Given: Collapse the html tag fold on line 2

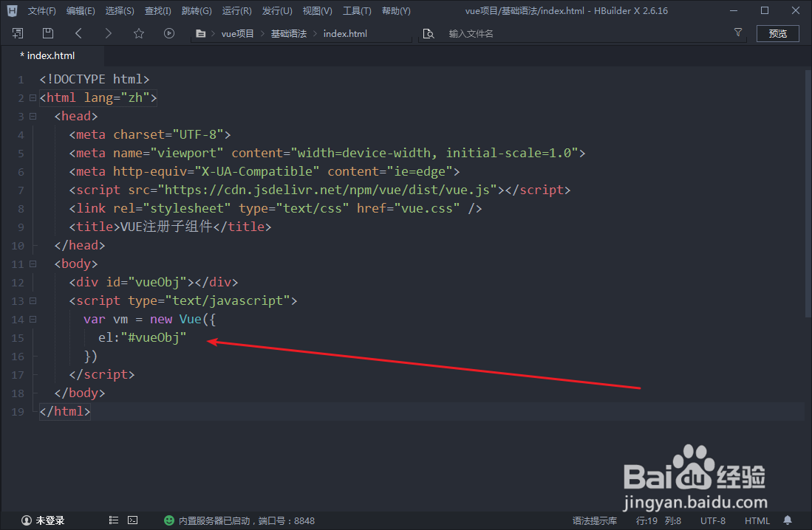Looking at the screenshot, I should pyautogui.click(x=33, y=98).
